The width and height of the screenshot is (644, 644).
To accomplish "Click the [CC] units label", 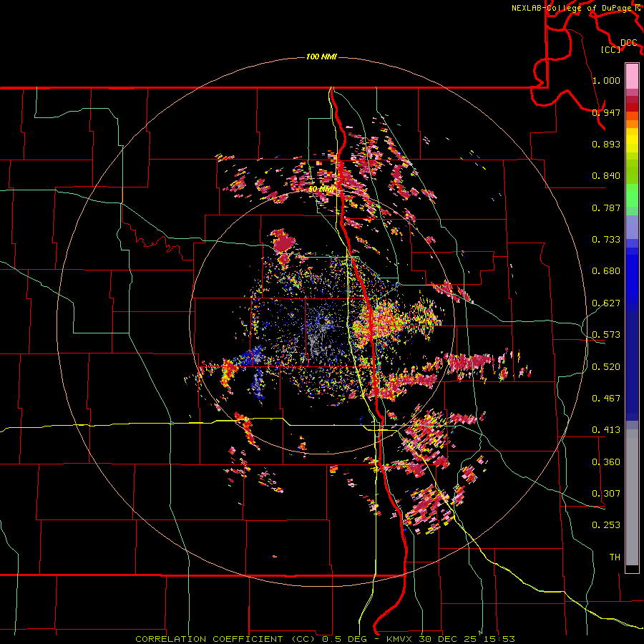I will [611, 49].
